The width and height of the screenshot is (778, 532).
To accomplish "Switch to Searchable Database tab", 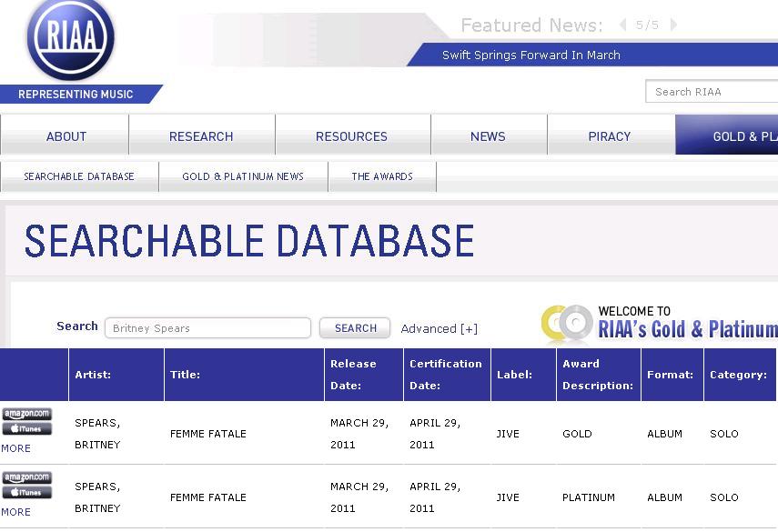I will (79, 176).
